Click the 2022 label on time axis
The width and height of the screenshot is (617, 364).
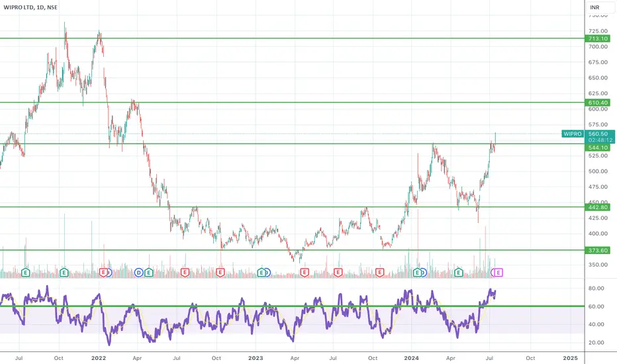(x=99, y=358)
